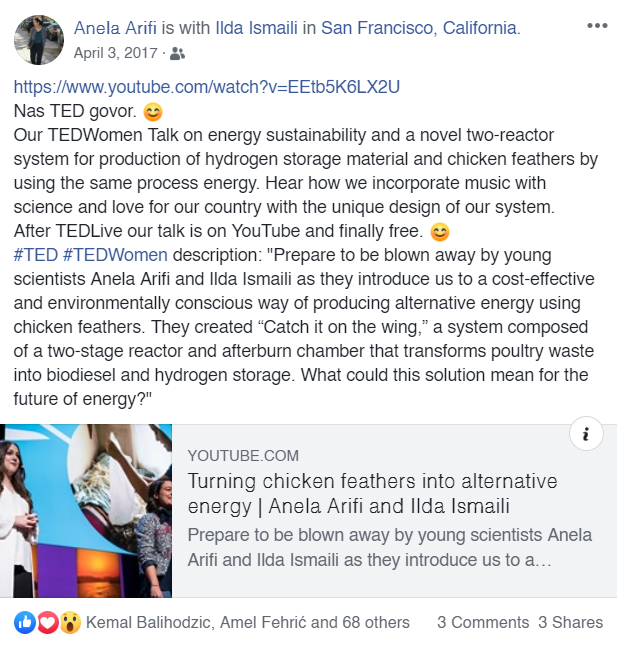The width and height of the screenshot is (617, 647).
Task: Open the San Francisco, California location link
Action: [x=418, y=28]
